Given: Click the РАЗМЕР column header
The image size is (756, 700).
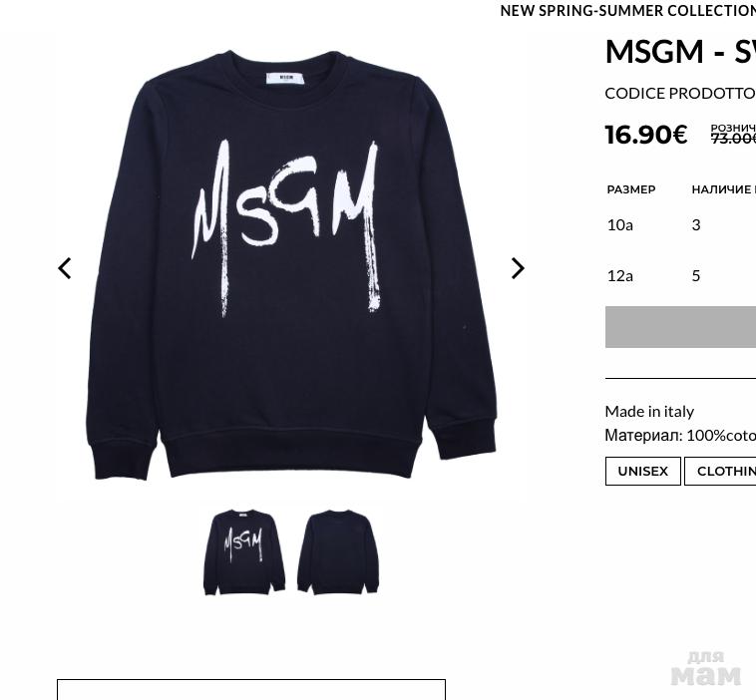Looking at the screenshot, I should (x=631, y=189).
